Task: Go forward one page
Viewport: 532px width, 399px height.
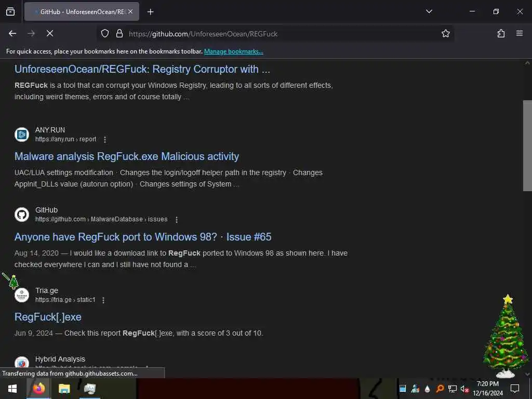Action: tap(31, 33)
